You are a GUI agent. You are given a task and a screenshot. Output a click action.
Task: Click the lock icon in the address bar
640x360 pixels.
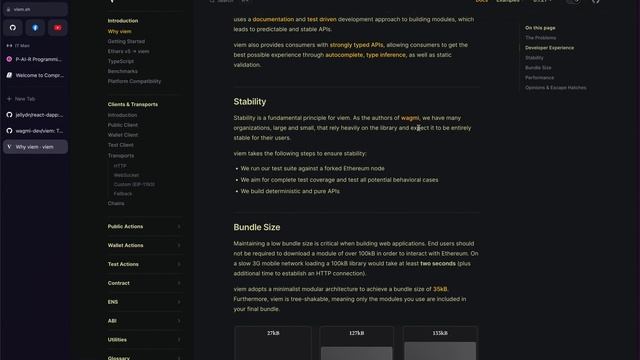click(x=9, y=9)
